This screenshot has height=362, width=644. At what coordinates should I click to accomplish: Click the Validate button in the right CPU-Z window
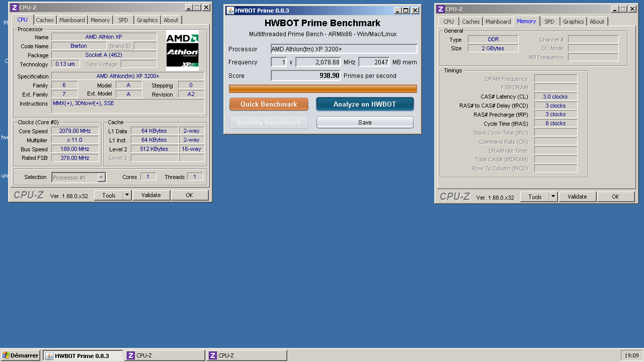(577, 197)
